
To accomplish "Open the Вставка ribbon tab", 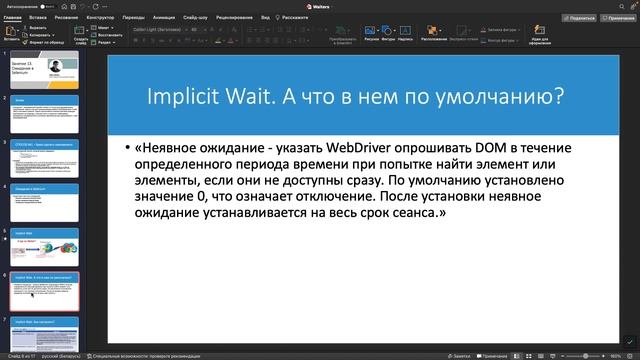I will click(38, 18).
